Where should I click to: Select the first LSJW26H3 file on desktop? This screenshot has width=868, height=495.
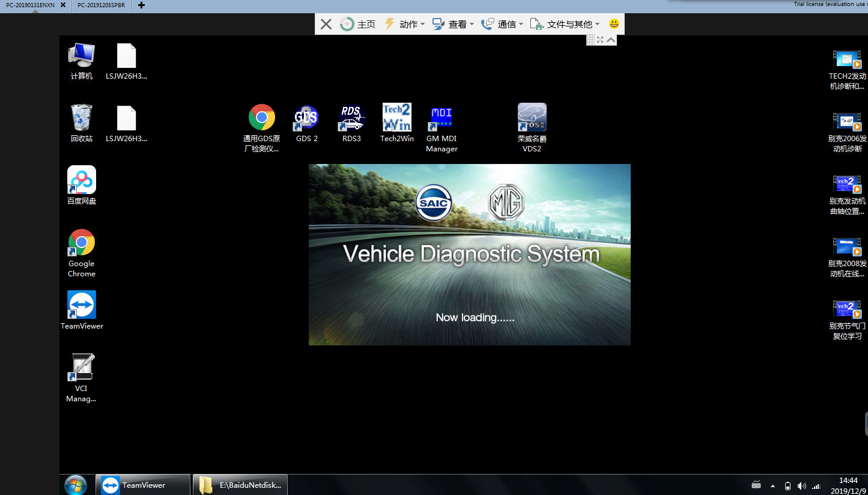[x=126, y=61]
